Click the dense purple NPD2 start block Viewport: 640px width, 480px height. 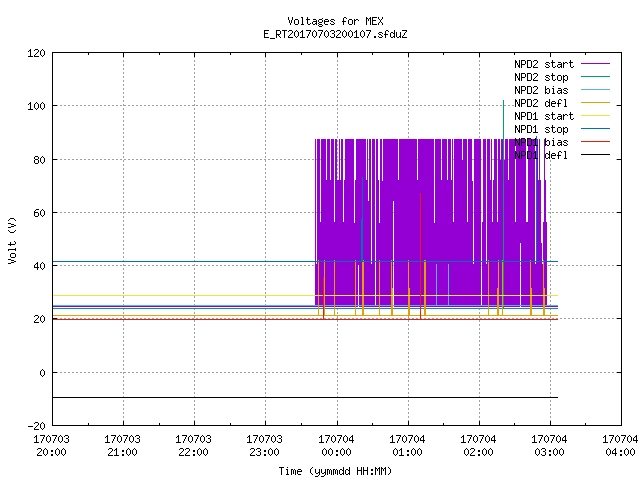click(431, 222)
